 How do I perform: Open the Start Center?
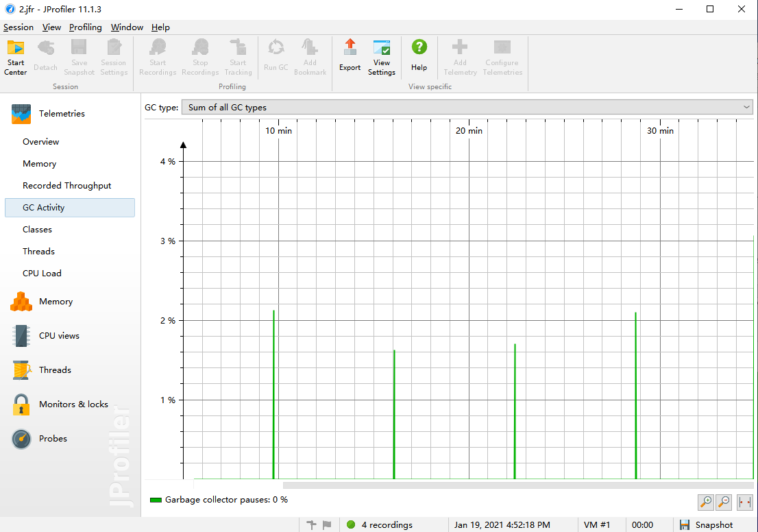(16, 57)
